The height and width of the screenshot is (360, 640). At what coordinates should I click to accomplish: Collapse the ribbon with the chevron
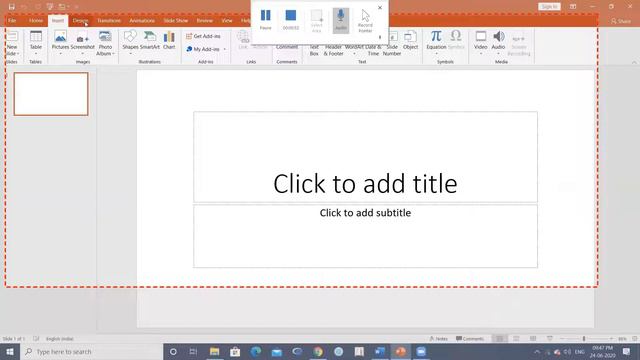(634, 62)
